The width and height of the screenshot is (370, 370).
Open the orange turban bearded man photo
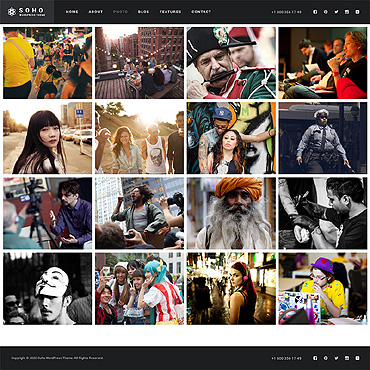[231, 213]
